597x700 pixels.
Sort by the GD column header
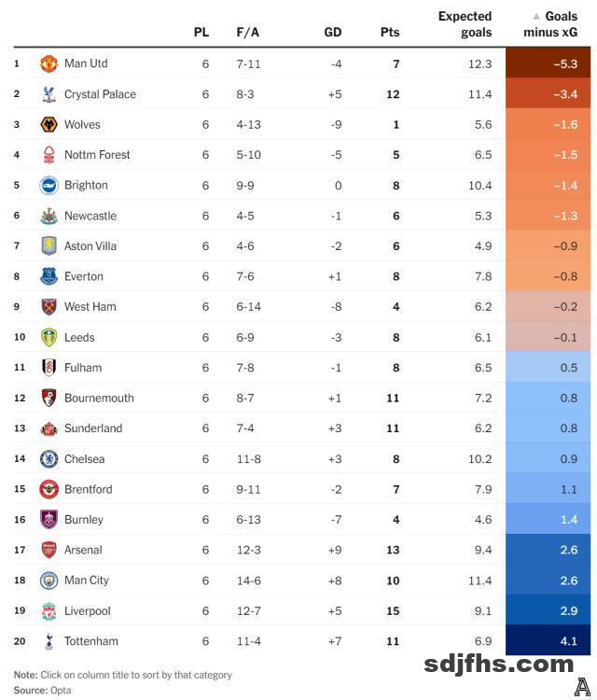point(332,32)
